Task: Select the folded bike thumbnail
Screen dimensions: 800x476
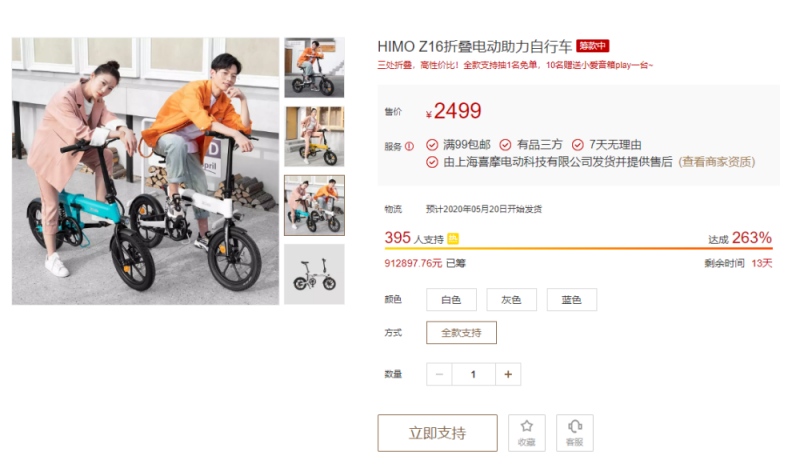Action: click(314, 274)
